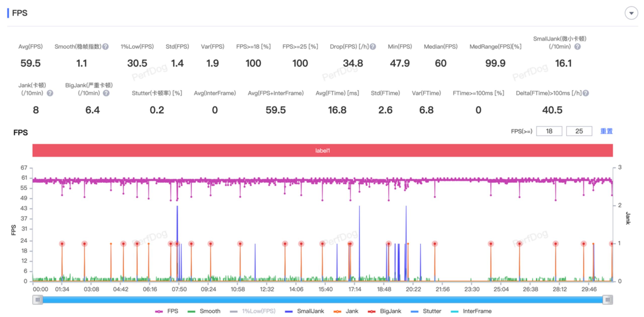Collapse the FPS panel with dropdown arrow
This screenshot has width=644, height=317.
coord(631,13)
